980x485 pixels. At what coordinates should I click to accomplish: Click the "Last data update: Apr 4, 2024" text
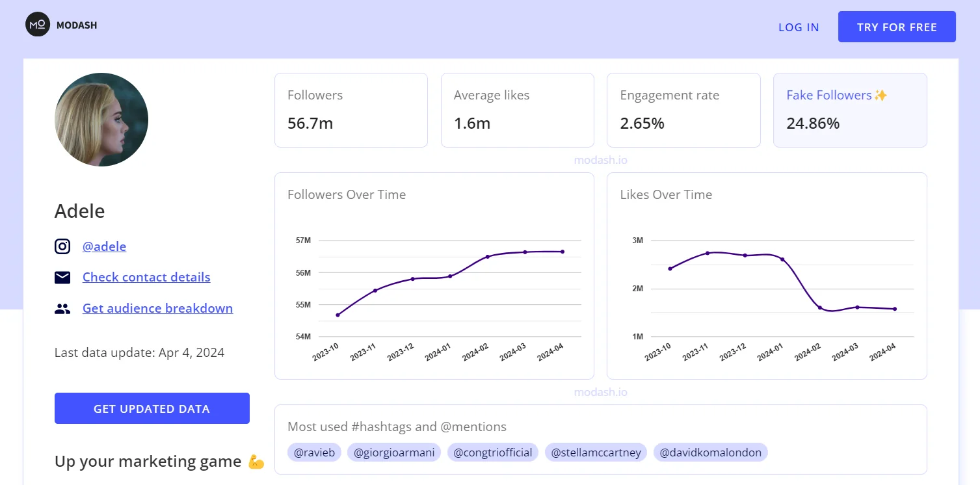pos(140,352)
